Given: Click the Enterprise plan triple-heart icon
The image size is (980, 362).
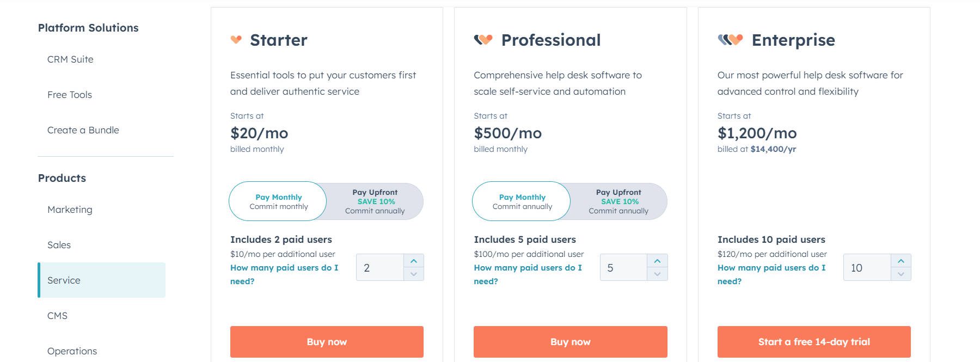Looking at the screenshot, I should [x=730, y=39].
